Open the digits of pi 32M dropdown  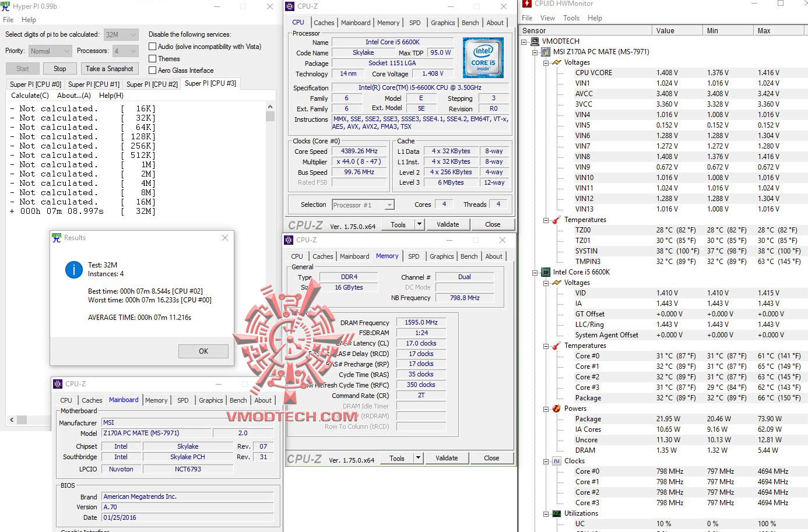coord(121,35)
